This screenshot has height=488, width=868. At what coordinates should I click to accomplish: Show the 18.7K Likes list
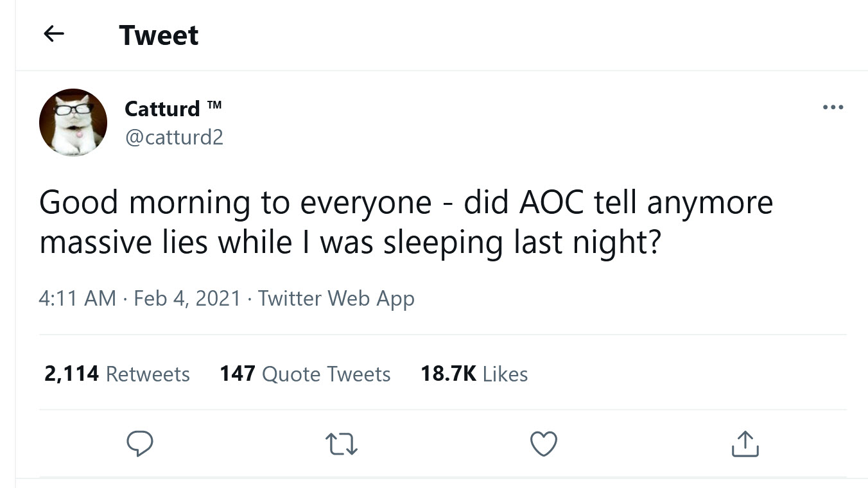(474, 374)
